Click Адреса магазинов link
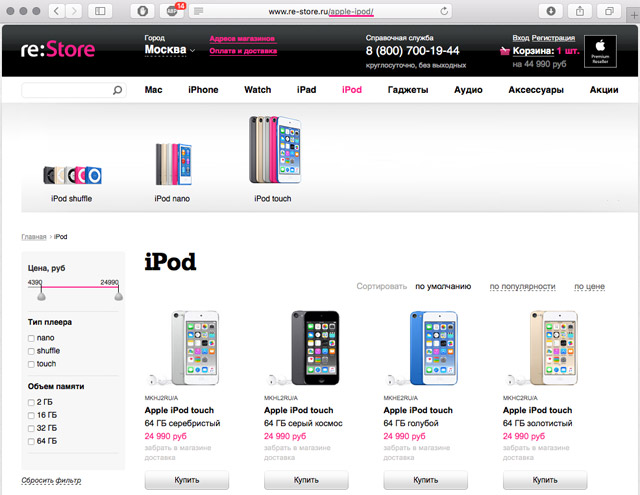 pyautogui.click(x=242, y=39)
